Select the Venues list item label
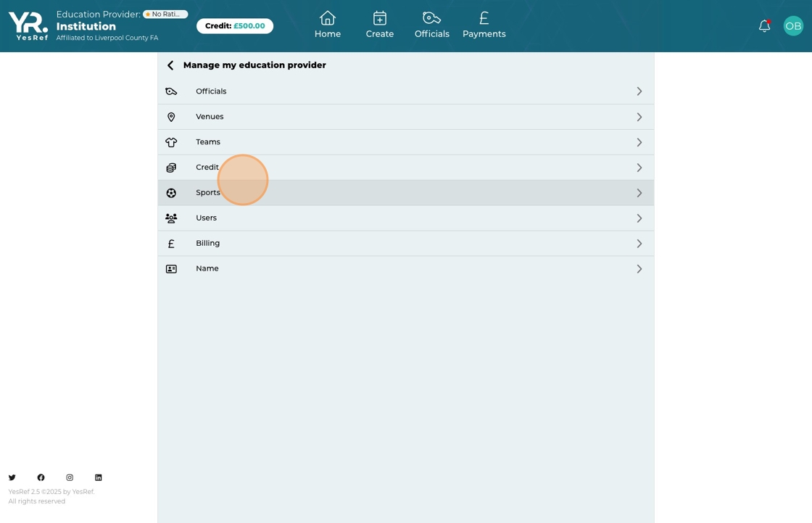812x523 pixels. click(210, 117)
